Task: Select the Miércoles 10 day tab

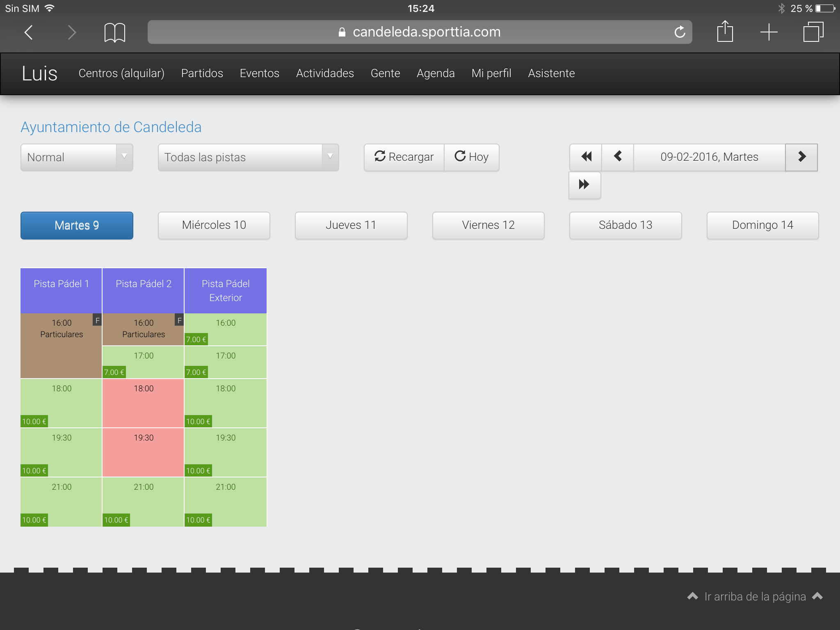Action: click(214, 225)
